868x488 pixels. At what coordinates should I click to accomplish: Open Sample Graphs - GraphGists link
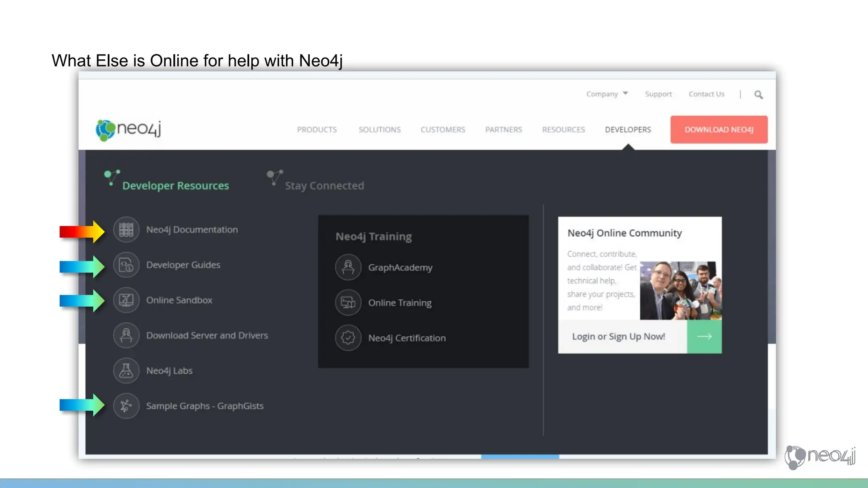205,406
